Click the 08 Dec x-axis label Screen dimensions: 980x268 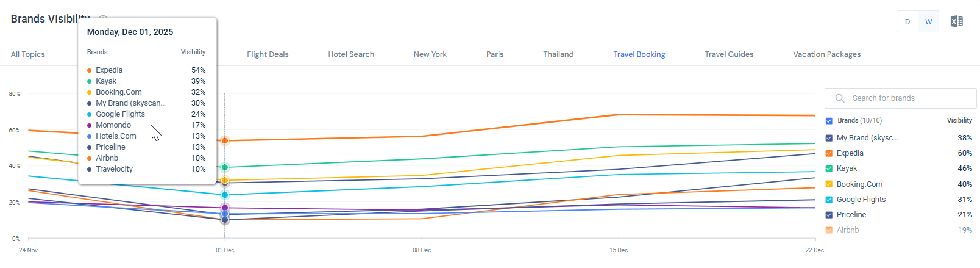(x=422, y=250)
